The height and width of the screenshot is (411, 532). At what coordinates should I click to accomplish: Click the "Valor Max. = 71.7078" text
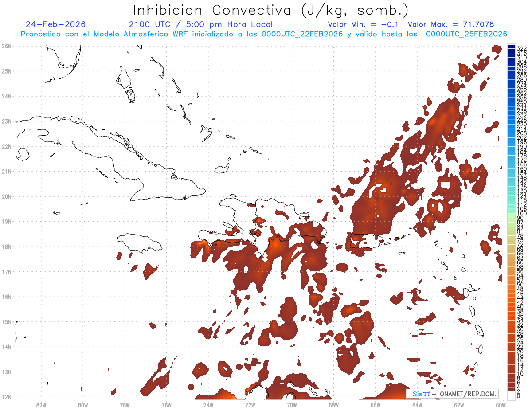point(450,24)
